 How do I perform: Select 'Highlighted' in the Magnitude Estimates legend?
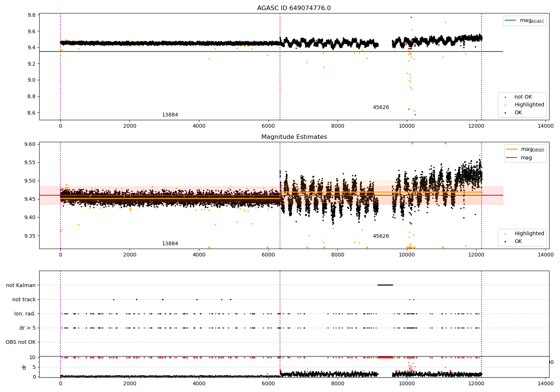[529, 234]
